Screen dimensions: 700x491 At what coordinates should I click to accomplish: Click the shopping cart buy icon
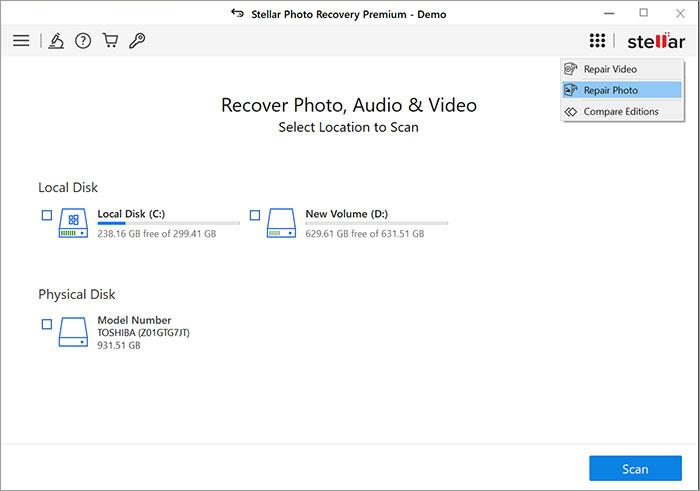[x=110, y=40]
